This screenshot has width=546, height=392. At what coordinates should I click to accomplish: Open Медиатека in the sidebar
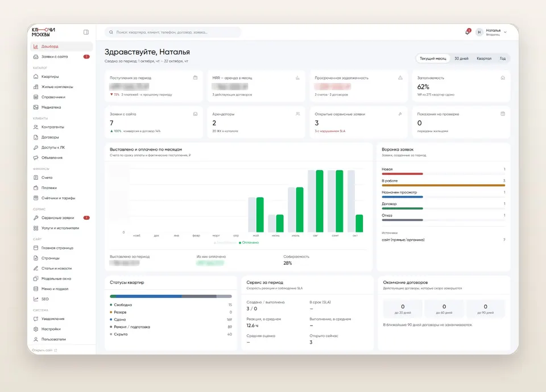click(61, 107)
